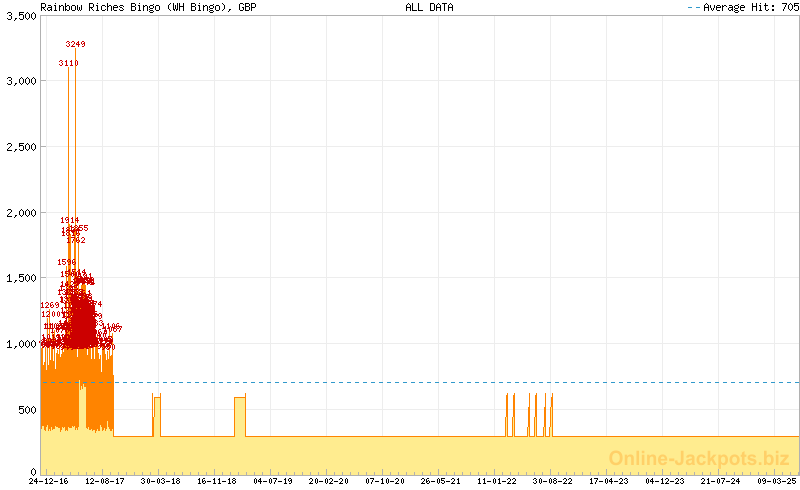
Task: Click the ALL DATA heading
Action: tap(429, 7)
